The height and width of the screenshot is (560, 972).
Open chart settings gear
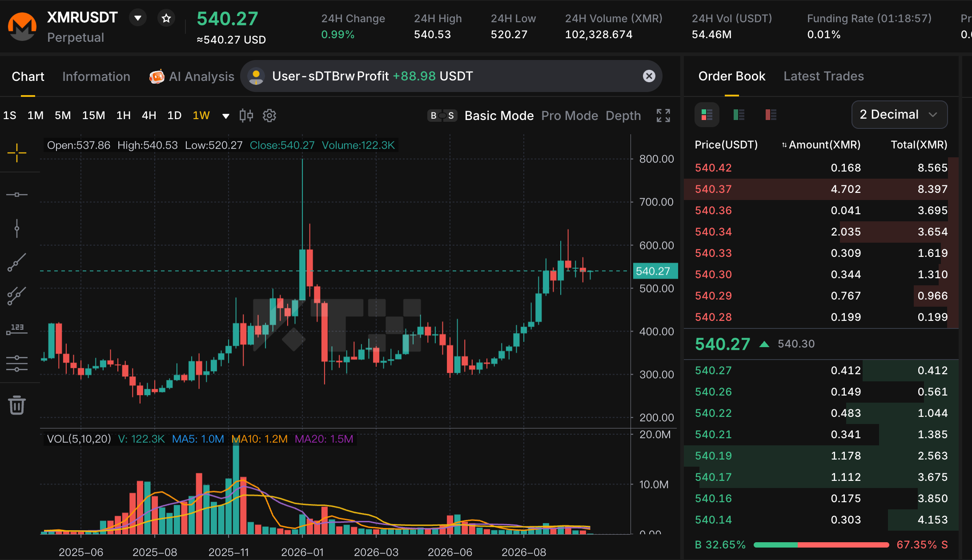[269, 116]
